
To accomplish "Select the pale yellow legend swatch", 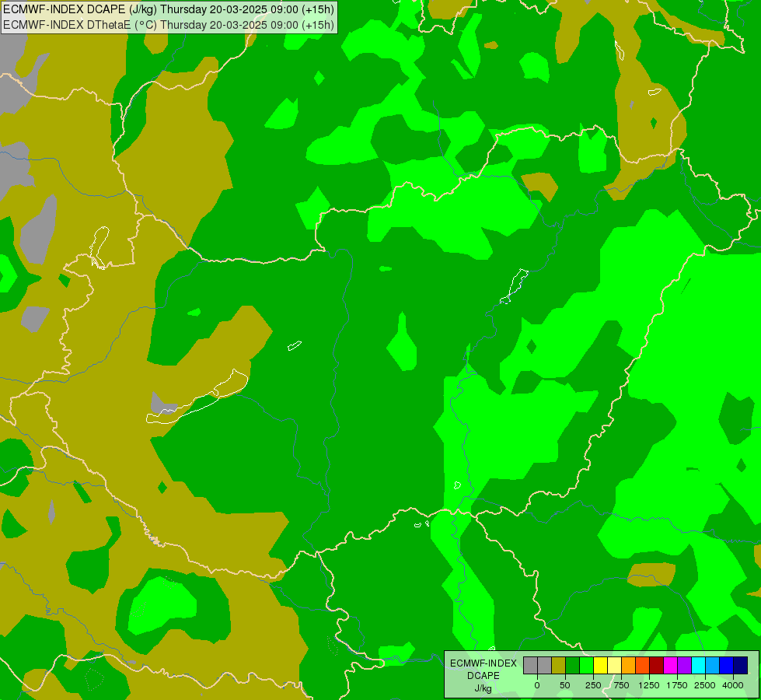I will (614, 666).
